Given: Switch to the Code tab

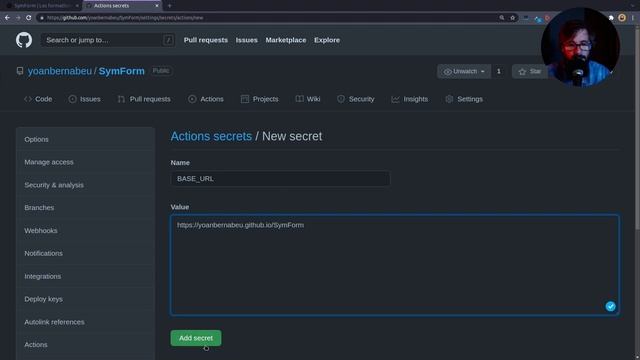Looking at the screenshot, I should pos(38,99).
